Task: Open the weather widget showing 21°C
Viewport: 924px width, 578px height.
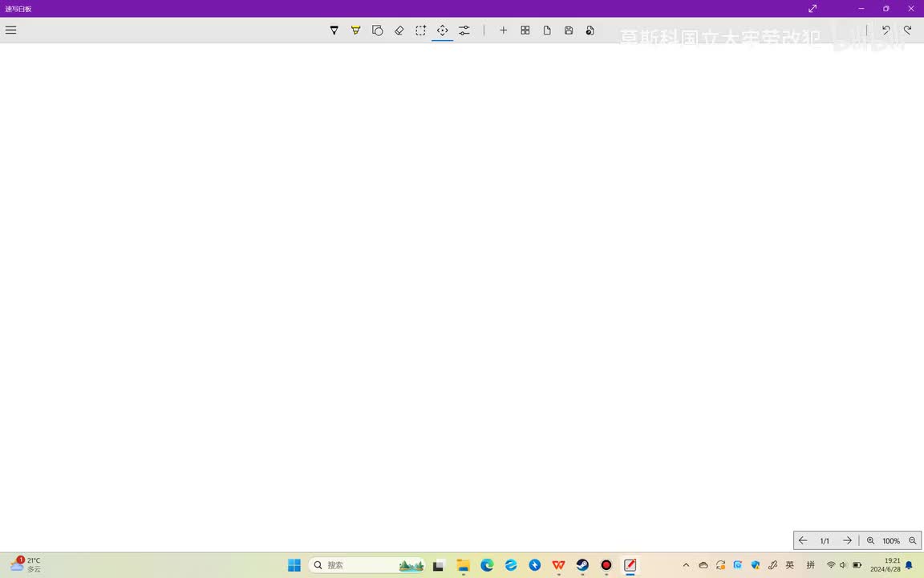Action: pos(25,564)
